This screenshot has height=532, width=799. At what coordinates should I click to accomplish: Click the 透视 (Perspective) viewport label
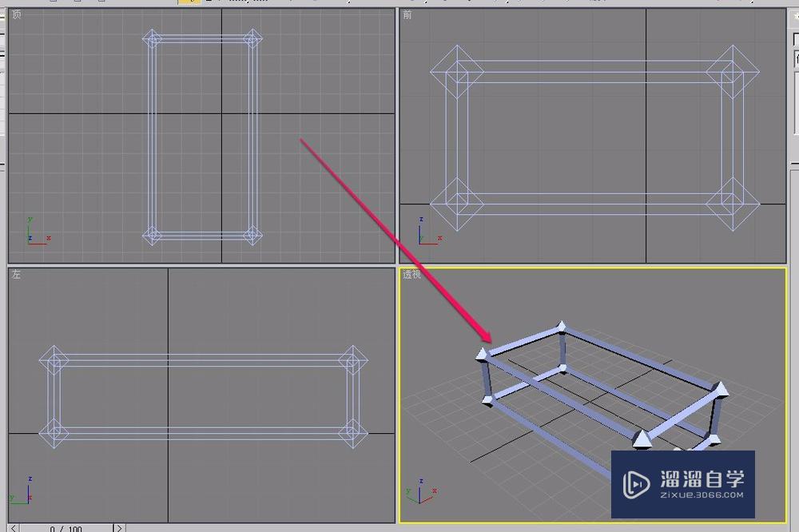pos(411,274)
